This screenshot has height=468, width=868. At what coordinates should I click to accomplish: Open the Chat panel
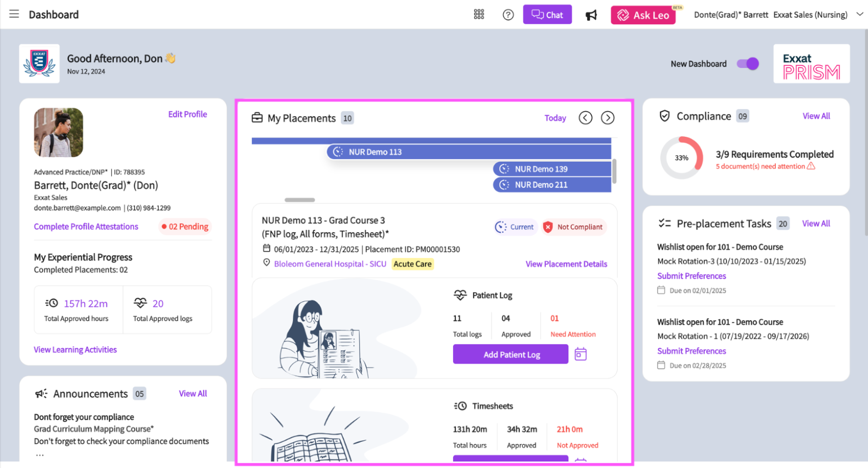(547, 15)
